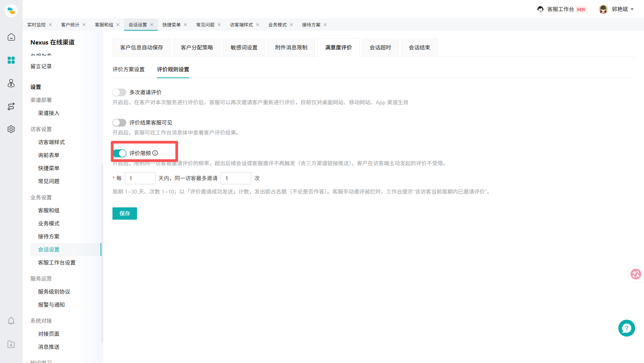Viewport: 644px width, 363px height.
Task: Open the download inbox icon in sidebar
Action: (11, 344)
